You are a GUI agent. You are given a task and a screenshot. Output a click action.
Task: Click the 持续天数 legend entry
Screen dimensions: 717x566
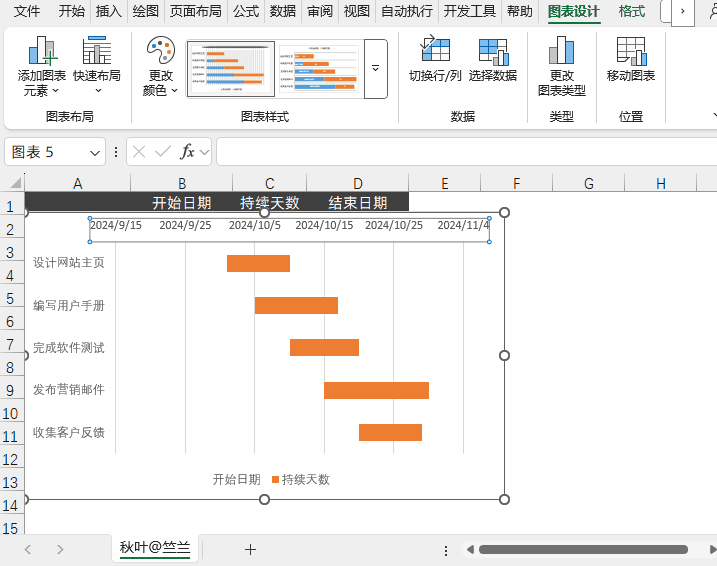pos(301,479)
